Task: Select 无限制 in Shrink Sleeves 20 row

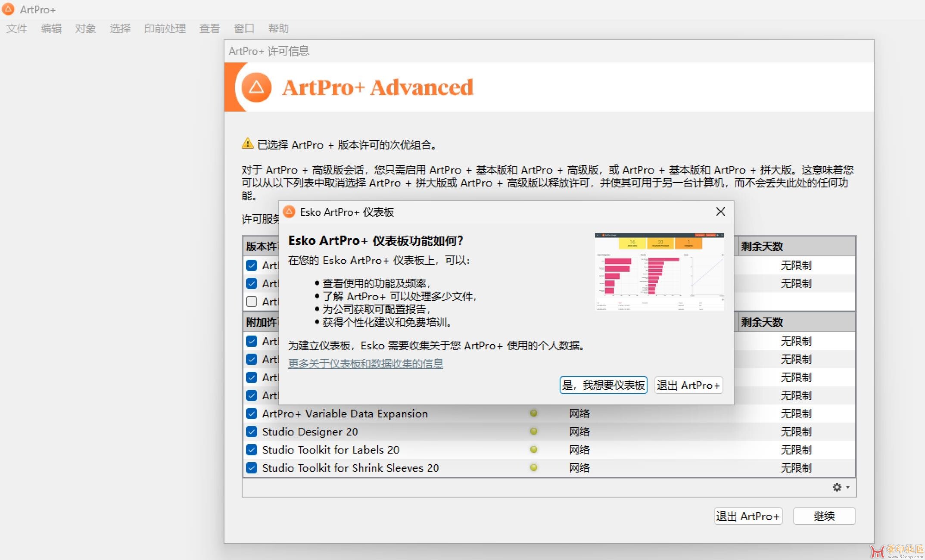Action: [796, 468]
